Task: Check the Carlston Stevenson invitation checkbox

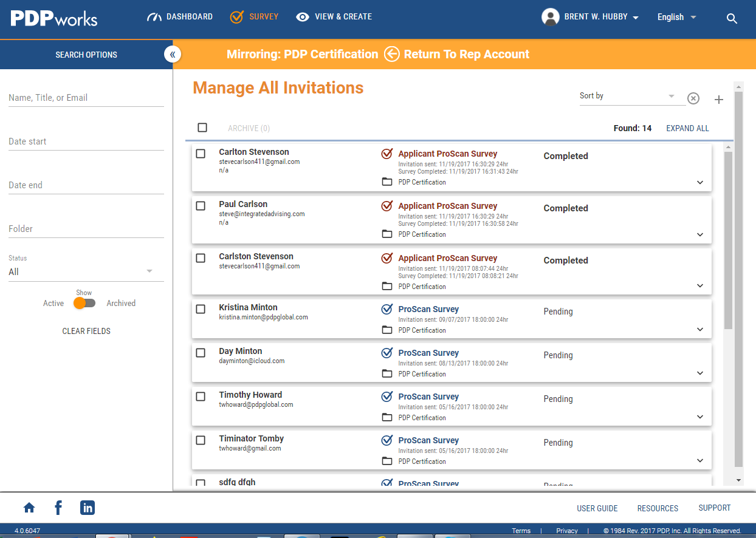Action: click(201, 258)
